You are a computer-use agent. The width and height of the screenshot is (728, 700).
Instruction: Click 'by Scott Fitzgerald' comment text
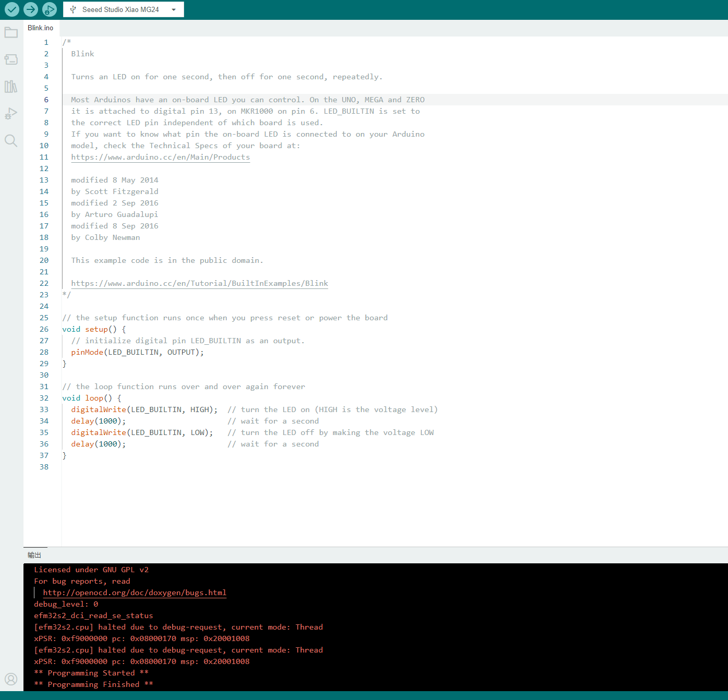pos(115,191)
